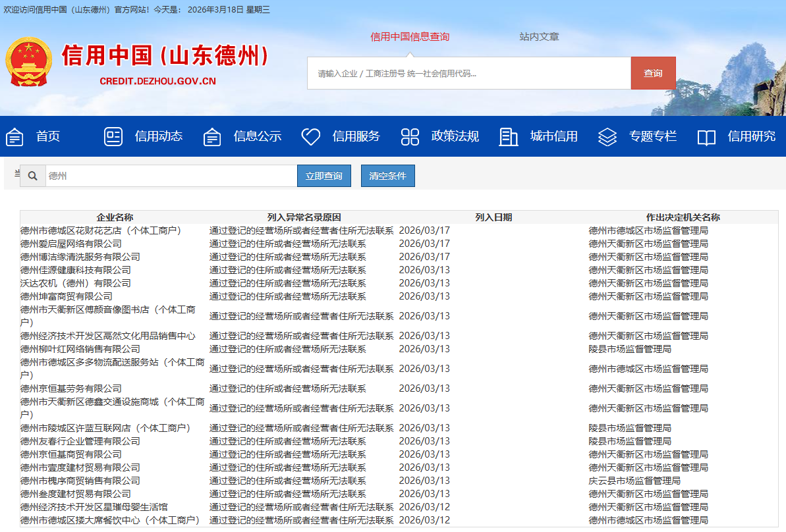Click the 信息公示 document icon
Screen dimensions: 786x532
pyautogui.click(x=212, y=137)
